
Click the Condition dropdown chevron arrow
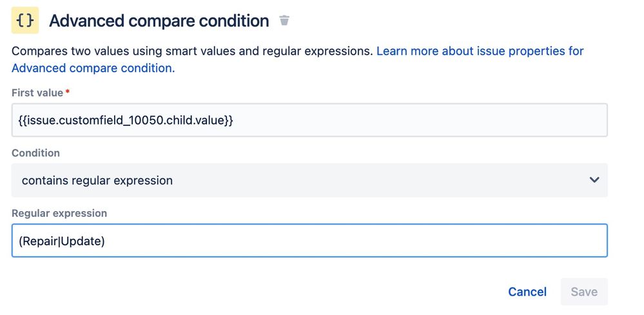pos(594,180)
